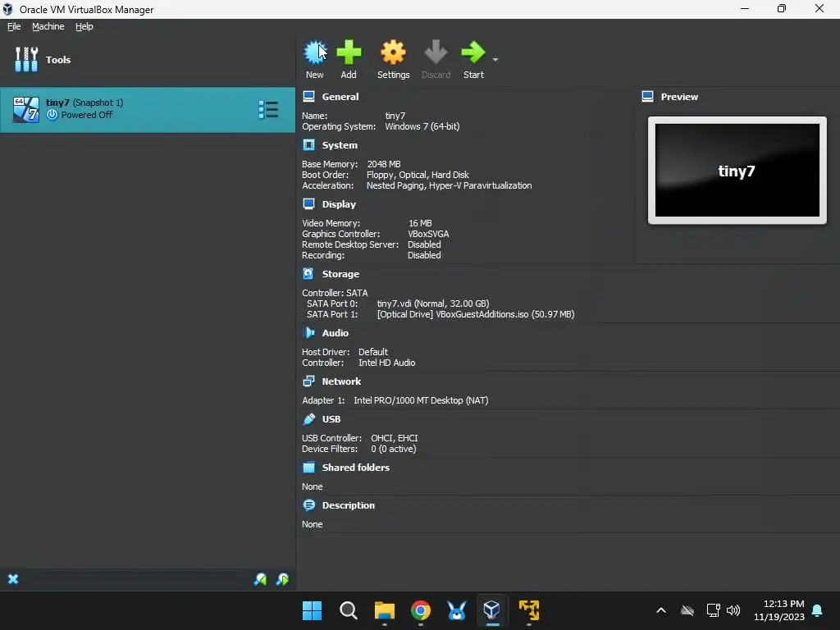Click the Video Memory 16 MB value
Screen dimensions: 840x630
420,223
